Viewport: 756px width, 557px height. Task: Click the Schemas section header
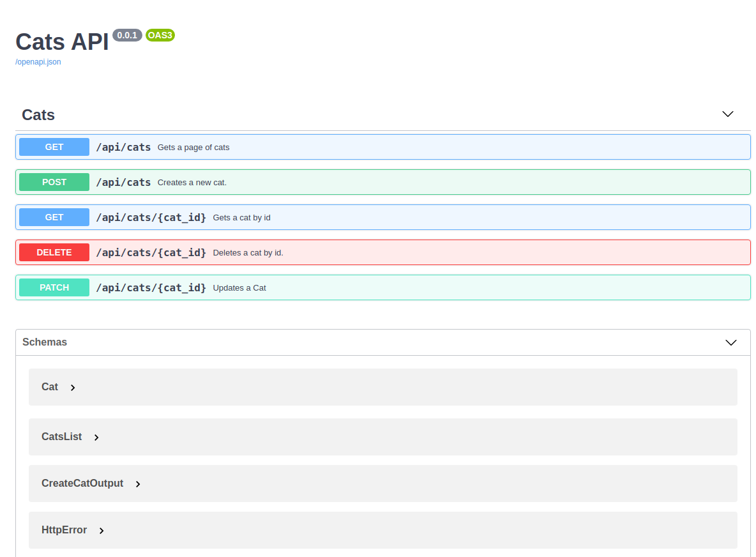coord(45,342)
